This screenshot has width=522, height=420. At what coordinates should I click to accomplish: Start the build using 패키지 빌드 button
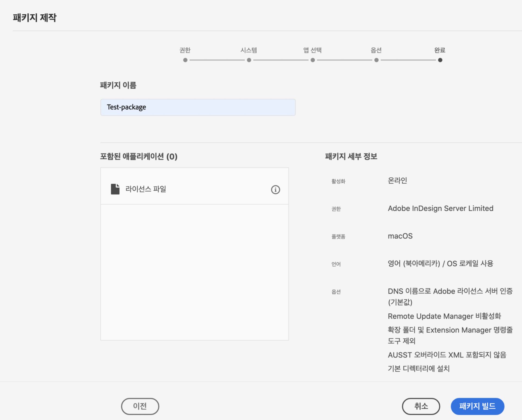click(478, 406)
